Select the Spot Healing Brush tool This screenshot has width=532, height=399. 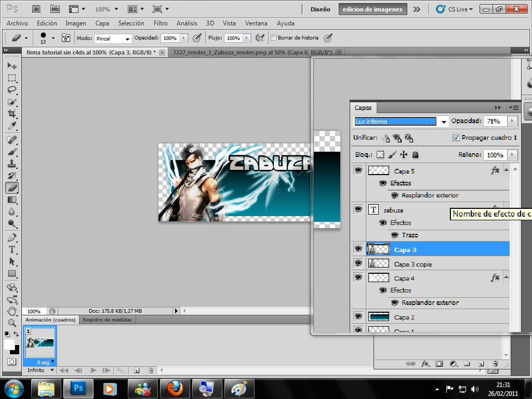(x=12, y=139)
